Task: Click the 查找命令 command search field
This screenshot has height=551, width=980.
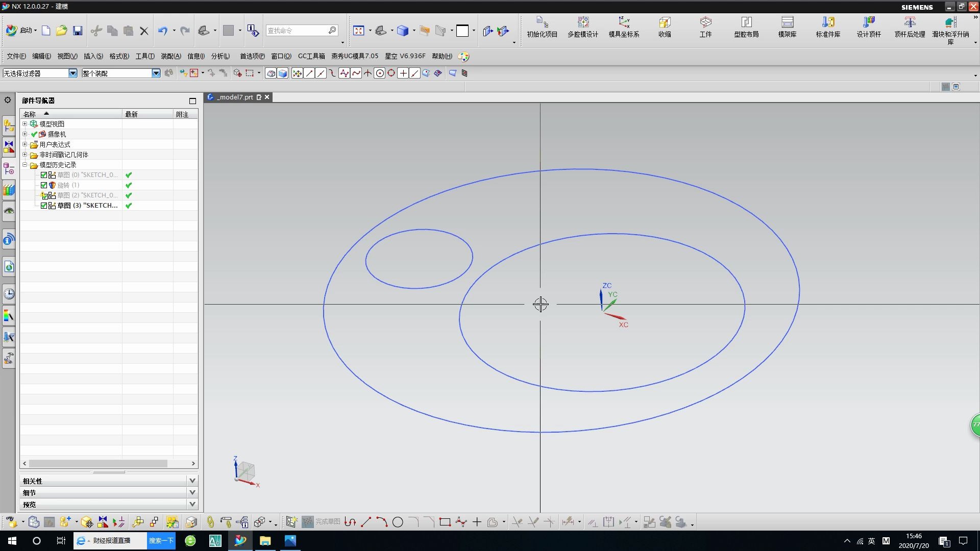Action: pos(296,31)
